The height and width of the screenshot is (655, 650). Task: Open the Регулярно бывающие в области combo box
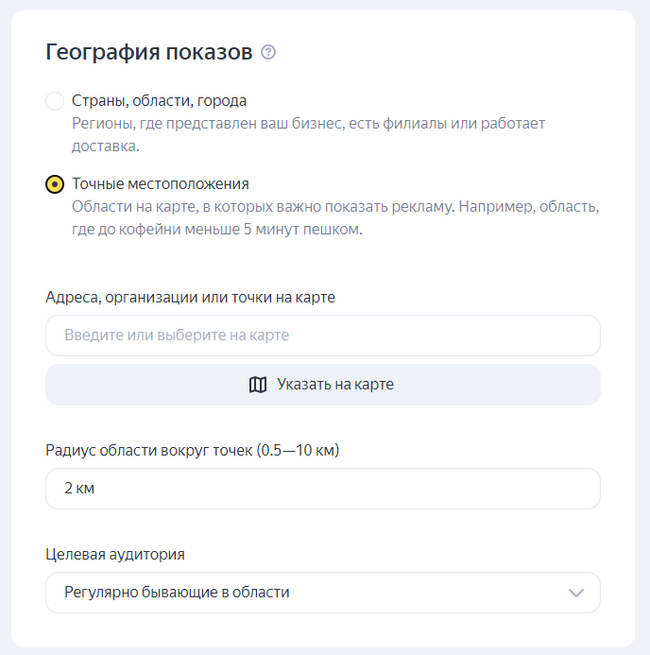(x=322, y=593)
